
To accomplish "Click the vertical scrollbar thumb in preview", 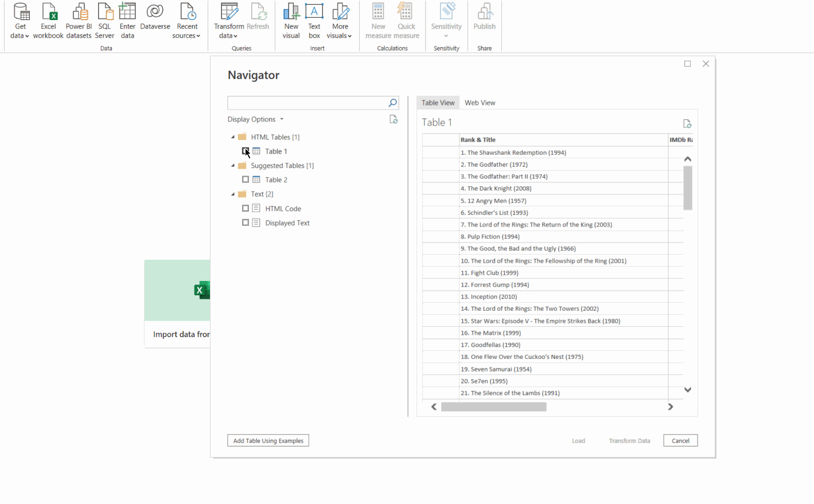I will click(688, 188).
